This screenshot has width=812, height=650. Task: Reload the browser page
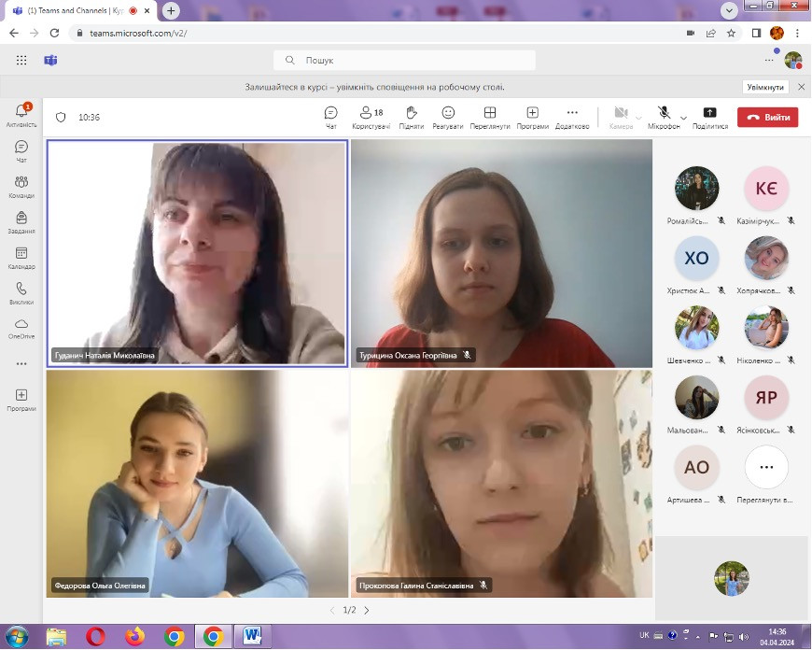[54, 34]
